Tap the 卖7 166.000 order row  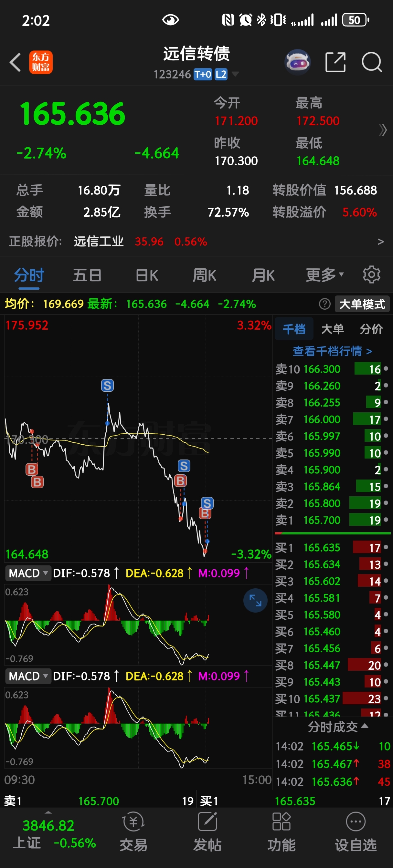click(332, 419)
